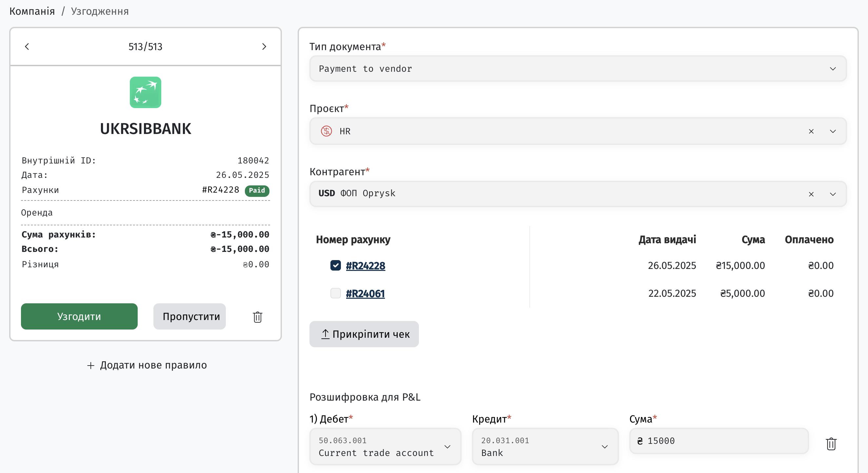Click Різниця value ₴0.00
The image size is (868, 473).
pos(256,265)
